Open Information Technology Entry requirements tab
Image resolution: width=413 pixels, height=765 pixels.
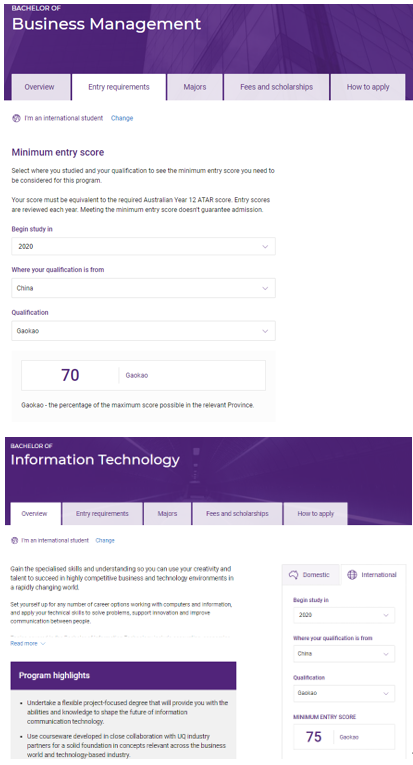coord(102,514)
